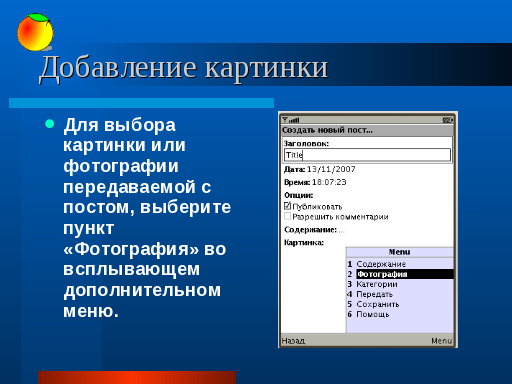
Task: Click the Создать новый пост title bar
Action: point(367,130)
